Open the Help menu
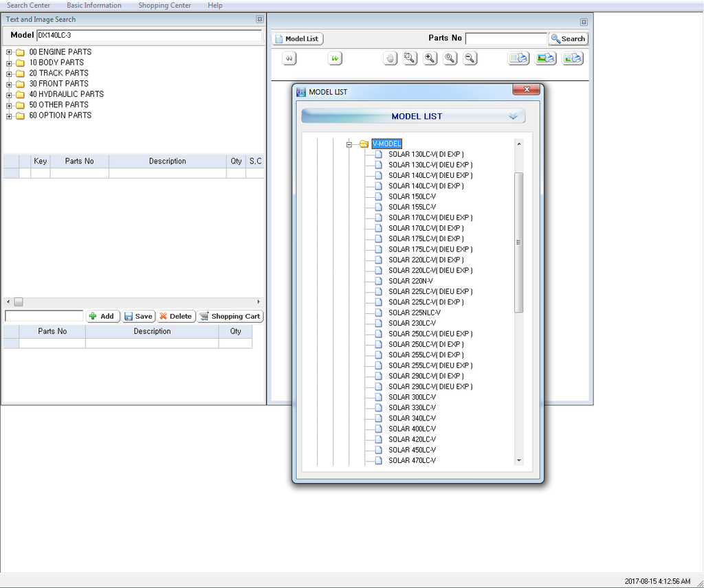The width and height of the screenshot is (704, 588). click(x=215, y=5)
